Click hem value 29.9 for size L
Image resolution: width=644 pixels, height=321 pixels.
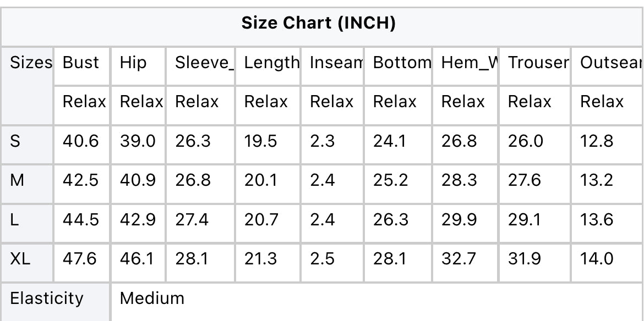[459, 220]
